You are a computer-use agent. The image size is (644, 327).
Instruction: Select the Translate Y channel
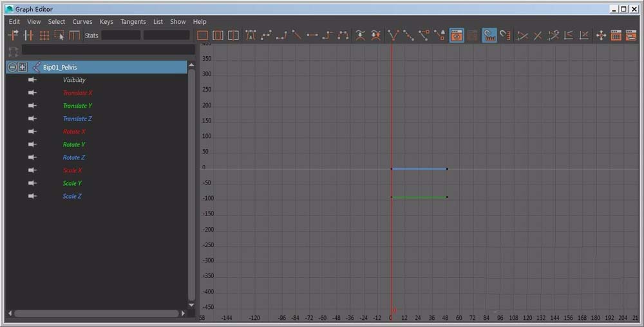(77, 106)
